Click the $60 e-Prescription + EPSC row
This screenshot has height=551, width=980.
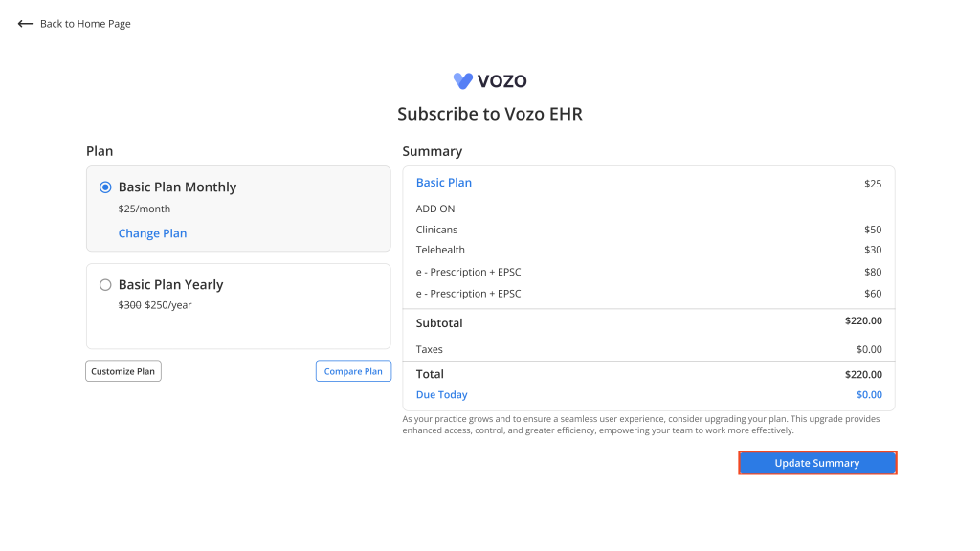tap(649, 294)
